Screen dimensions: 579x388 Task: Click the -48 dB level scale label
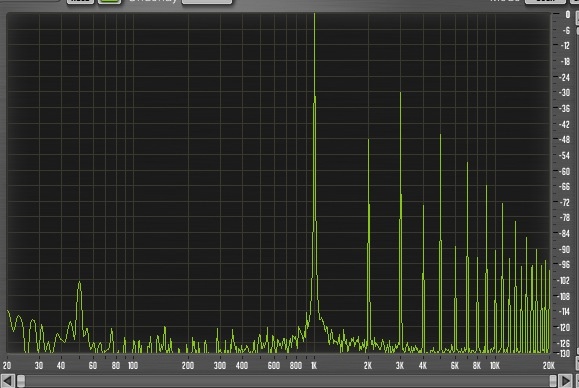coord(565,140)
